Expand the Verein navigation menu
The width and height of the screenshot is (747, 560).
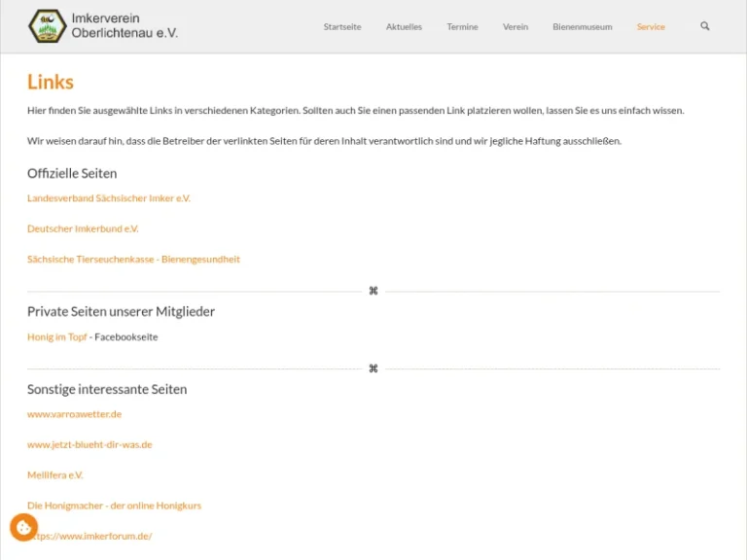pyautogui.click(x=516, y=27)
